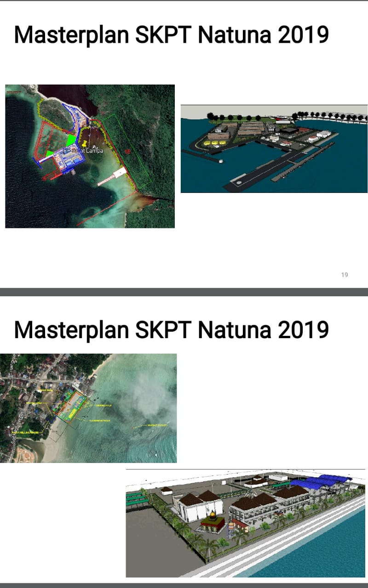Click the large green triangle on the site plan
This screenshot has height=588, width=368.
tap(71, 139)
